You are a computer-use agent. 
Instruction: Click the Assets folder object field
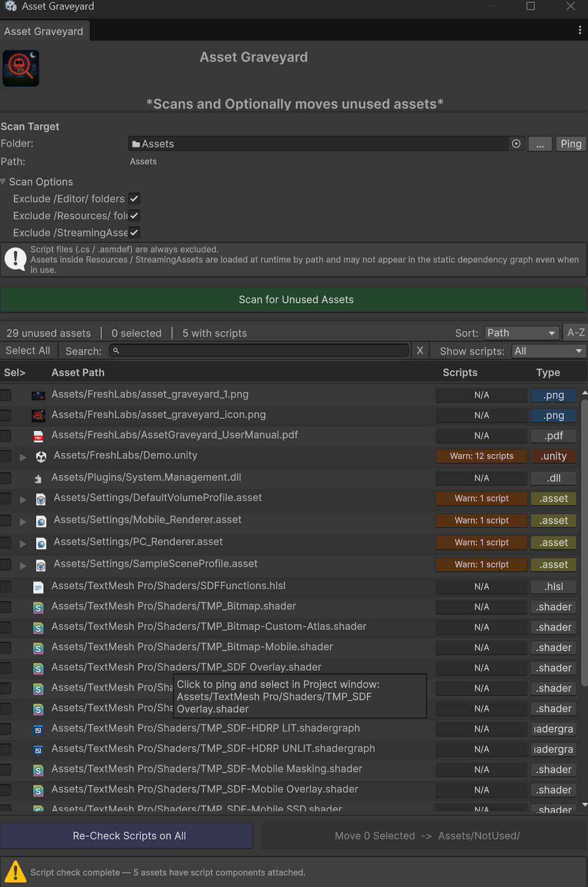(326, 144)
